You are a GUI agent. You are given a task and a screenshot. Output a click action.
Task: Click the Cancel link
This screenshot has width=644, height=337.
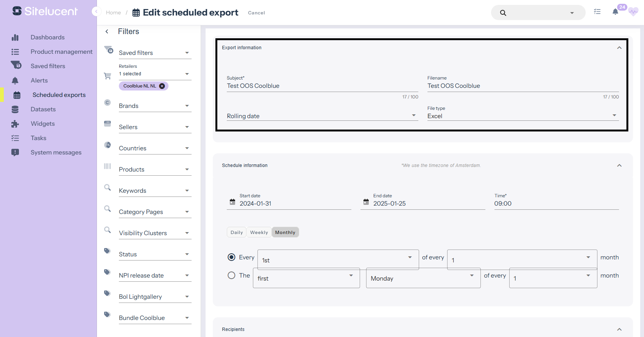coord(256,13)
